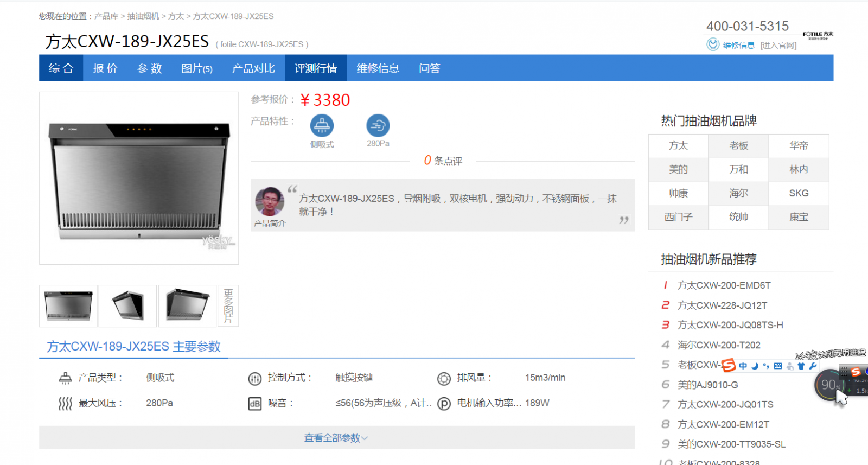868x465 pixels.
Task: Open the 产品对比 tab
Action: click(x=253, y=68)
